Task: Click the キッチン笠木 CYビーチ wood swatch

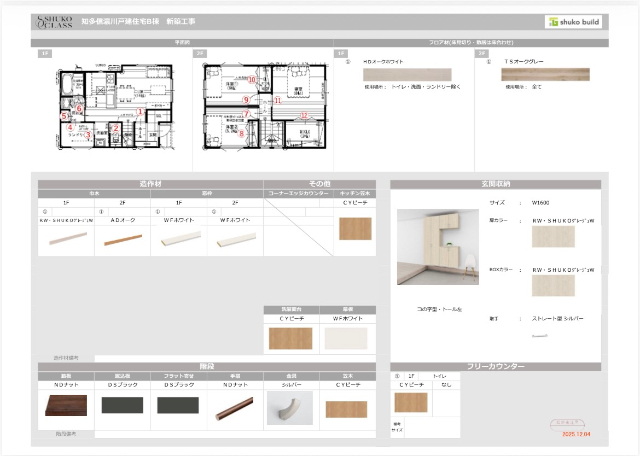Action: point(355,228)
